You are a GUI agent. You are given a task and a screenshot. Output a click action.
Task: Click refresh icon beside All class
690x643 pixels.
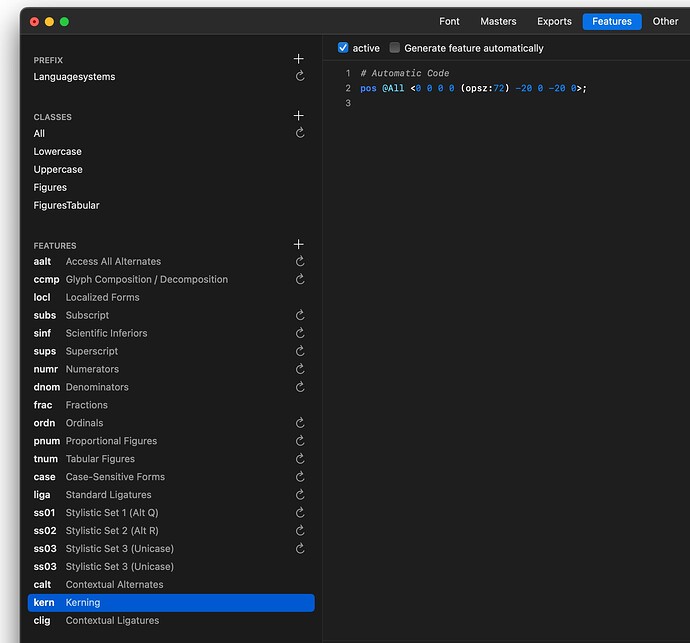coord(299,133)
